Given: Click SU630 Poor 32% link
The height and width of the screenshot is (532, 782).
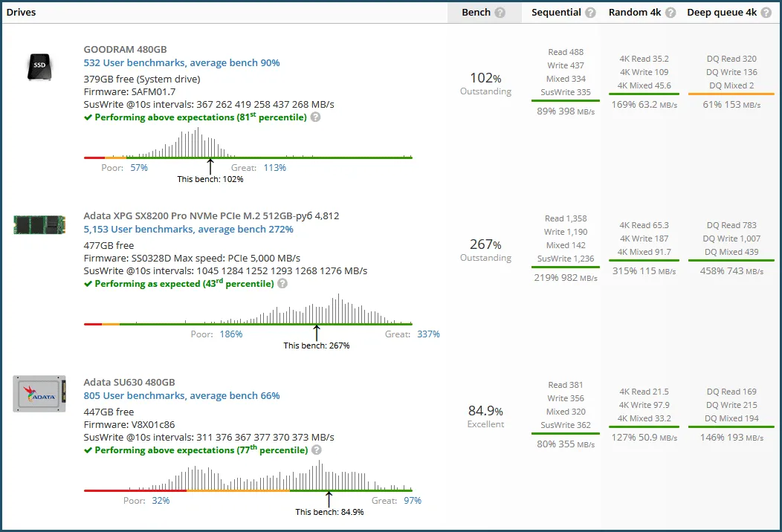Looking at the screenshot, I should pos(161,501).
